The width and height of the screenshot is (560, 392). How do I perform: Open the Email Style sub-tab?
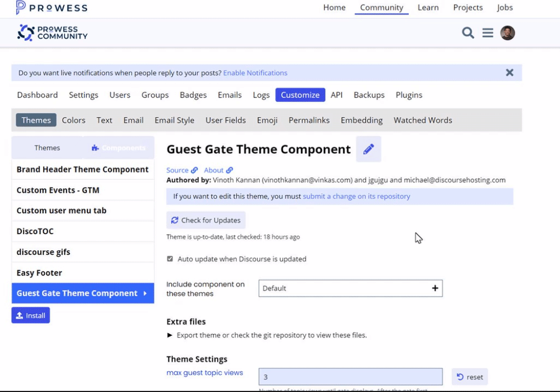(174, 120)
